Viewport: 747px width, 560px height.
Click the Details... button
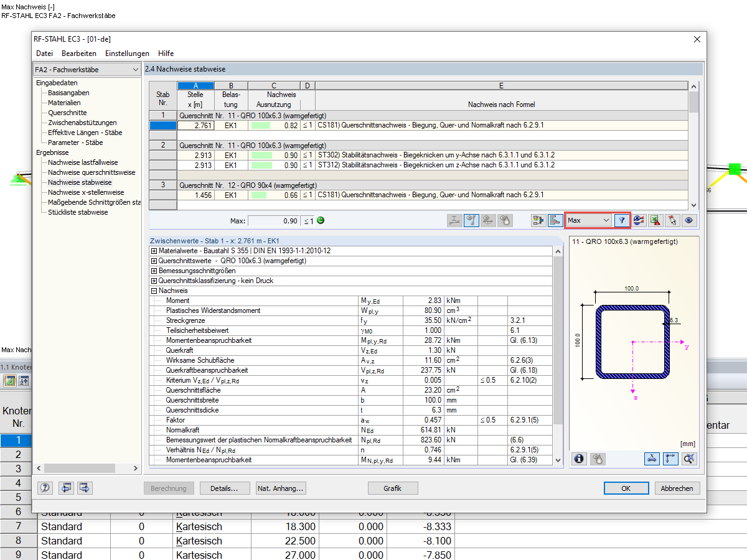225,488
